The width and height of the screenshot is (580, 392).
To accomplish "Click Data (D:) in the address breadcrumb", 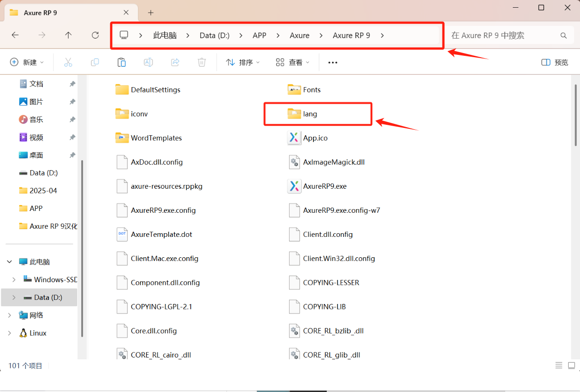I will click(215, 35).
